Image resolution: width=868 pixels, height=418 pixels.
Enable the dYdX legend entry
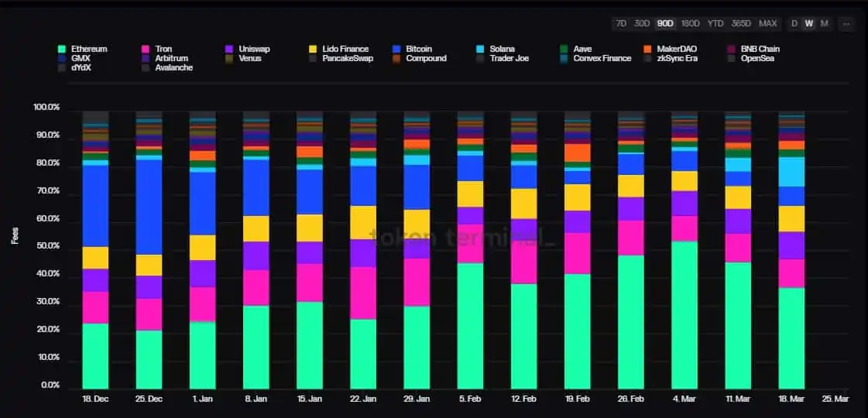(74, 67)
